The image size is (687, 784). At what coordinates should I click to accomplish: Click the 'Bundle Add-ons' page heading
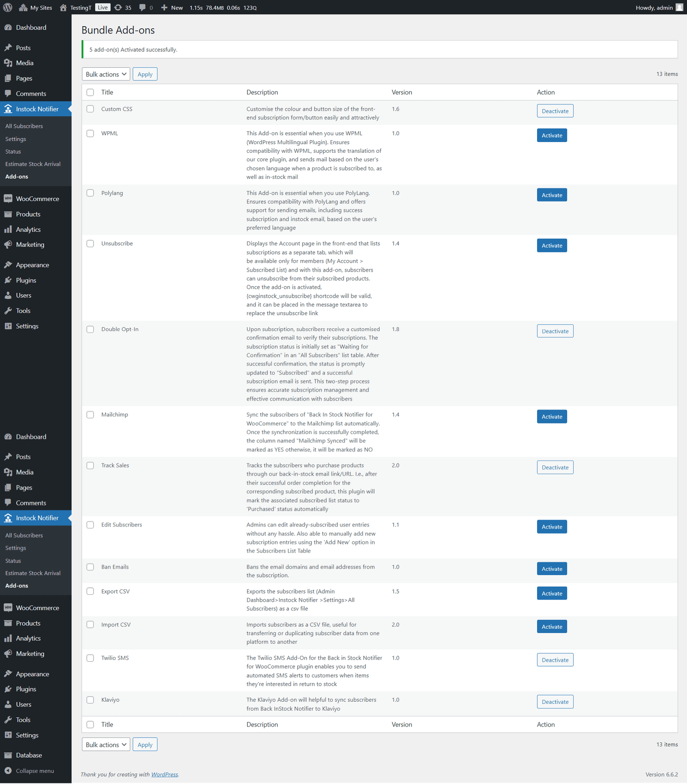click(118, 30)
